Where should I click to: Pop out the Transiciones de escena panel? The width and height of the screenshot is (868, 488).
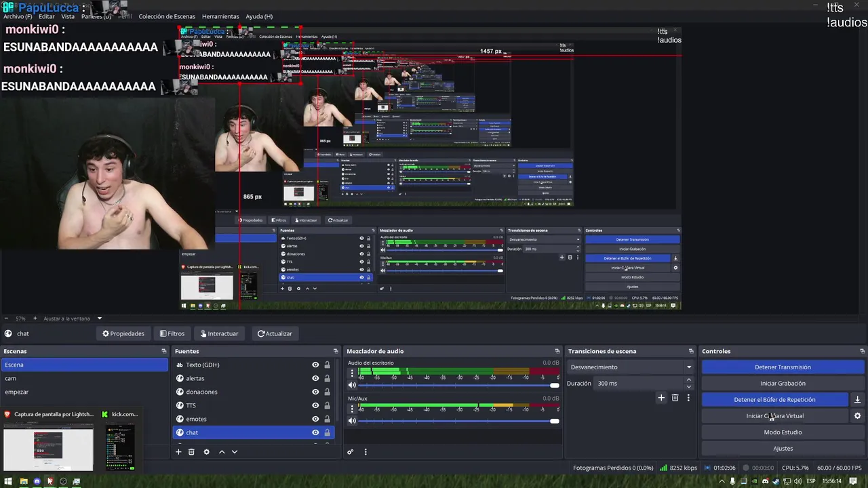pyautogui.click(x=691, y=351)
